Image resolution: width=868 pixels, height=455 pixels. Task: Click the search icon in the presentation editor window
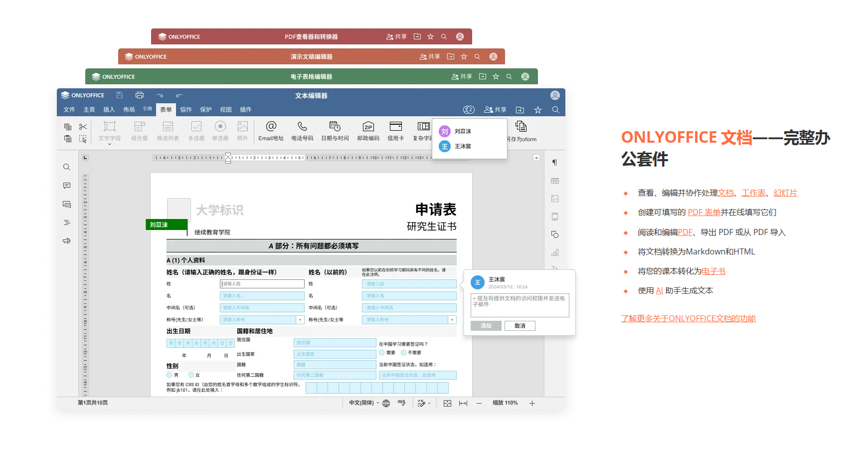click(477, 56)
